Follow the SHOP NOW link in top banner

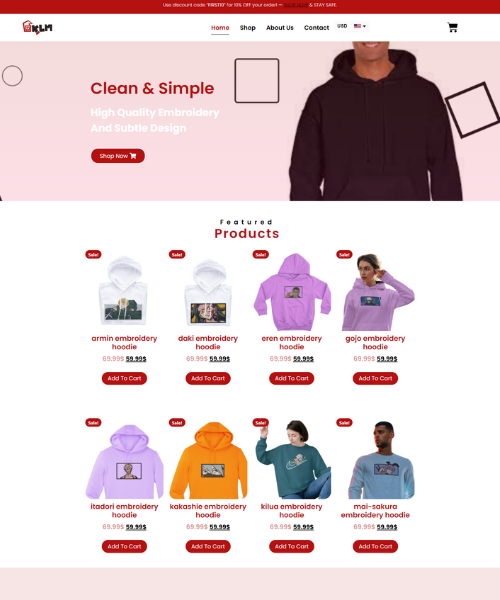(x=296, y=5)
